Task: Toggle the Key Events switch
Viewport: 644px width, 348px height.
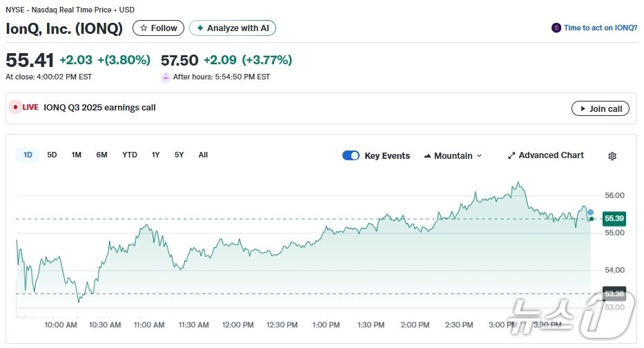Action: click(x=351, y=155)
